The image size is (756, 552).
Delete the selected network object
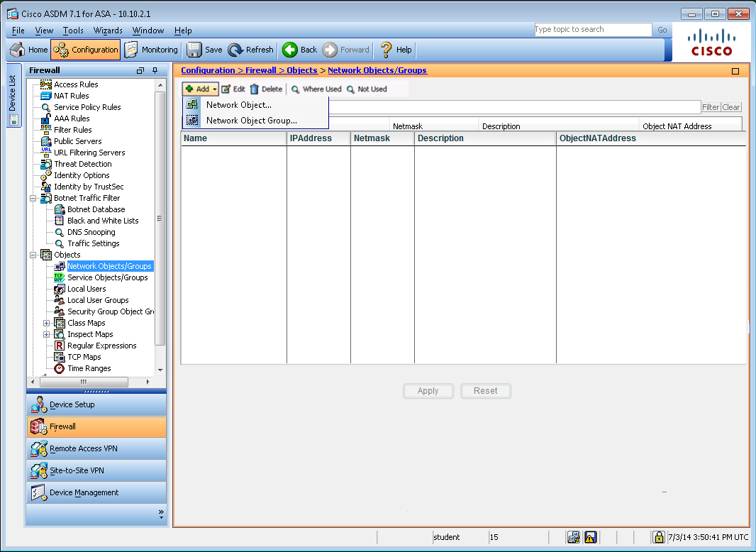click(x=266, y=89)
